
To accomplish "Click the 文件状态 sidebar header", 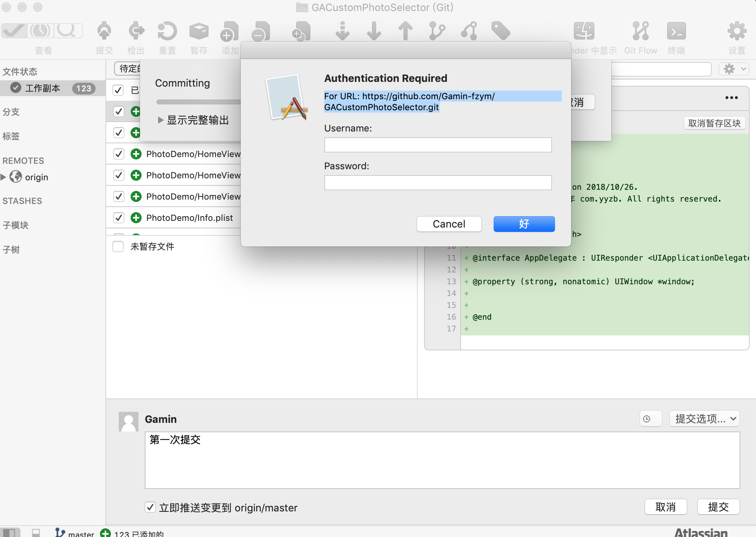I will coord(20,71).
